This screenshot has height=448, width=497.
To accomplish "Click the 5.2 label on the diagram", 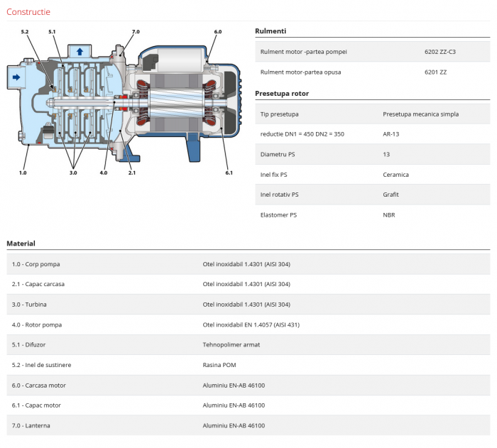I will (25, 32).
